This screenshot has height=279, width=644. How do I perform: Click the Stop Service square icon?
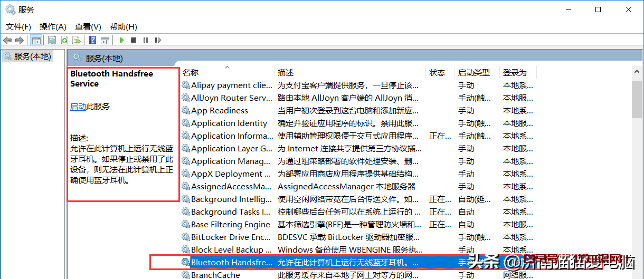134,40
